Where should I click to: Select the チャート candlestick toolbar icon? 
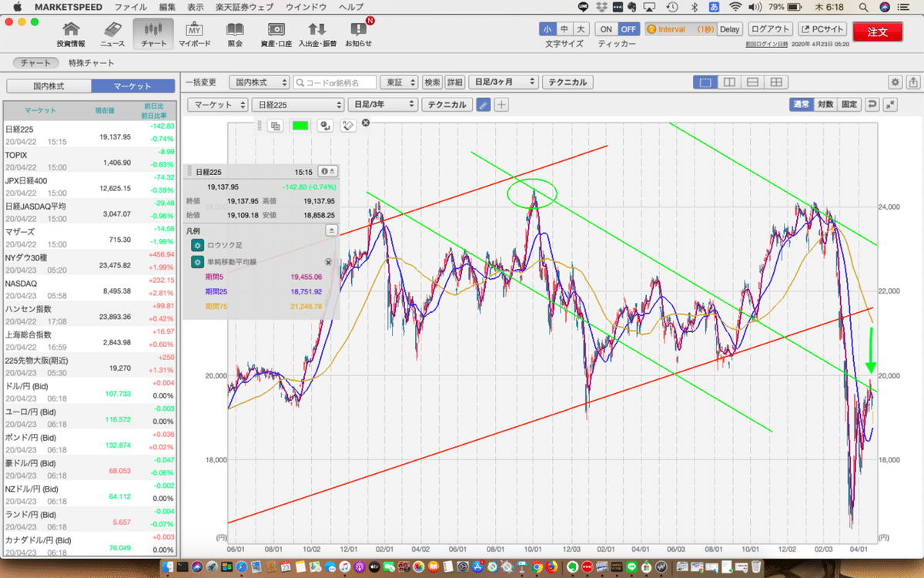[x=153, y=34]
